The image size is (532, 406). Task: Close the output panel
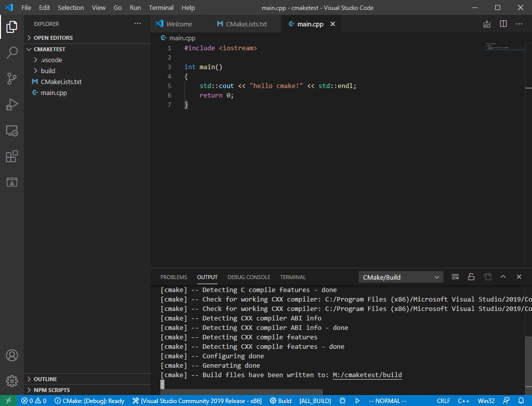pyautogui.click(x=519, y=277)
